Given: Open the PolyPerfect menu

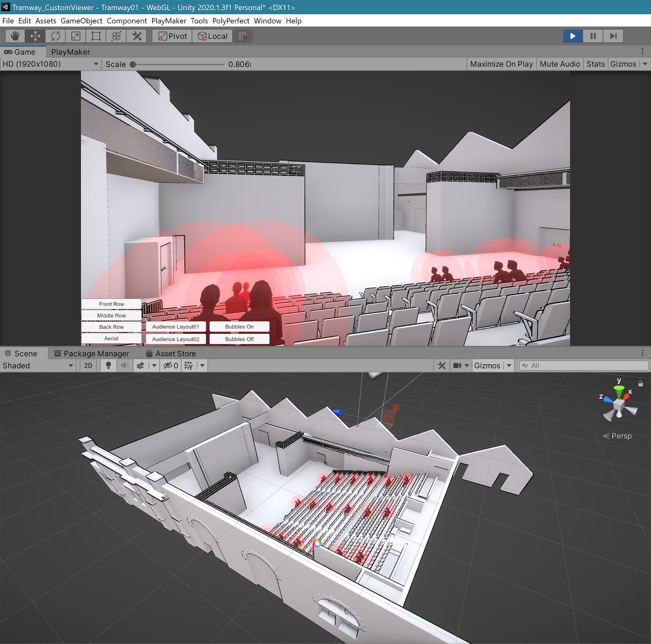Looking at the screenshot, I should pyautogui.click(x=230, y=21).
